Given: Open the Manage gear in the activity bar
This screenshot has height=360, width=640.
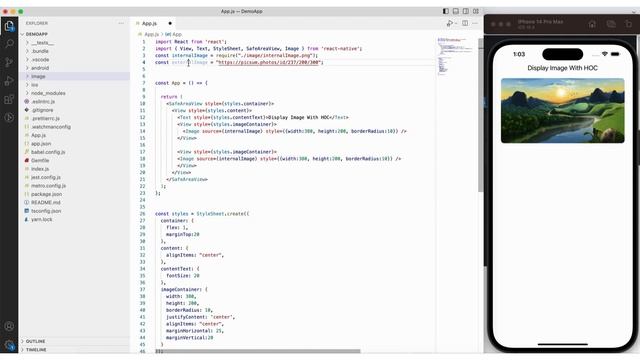Looking at the screenshot, I should coord(9,345).
